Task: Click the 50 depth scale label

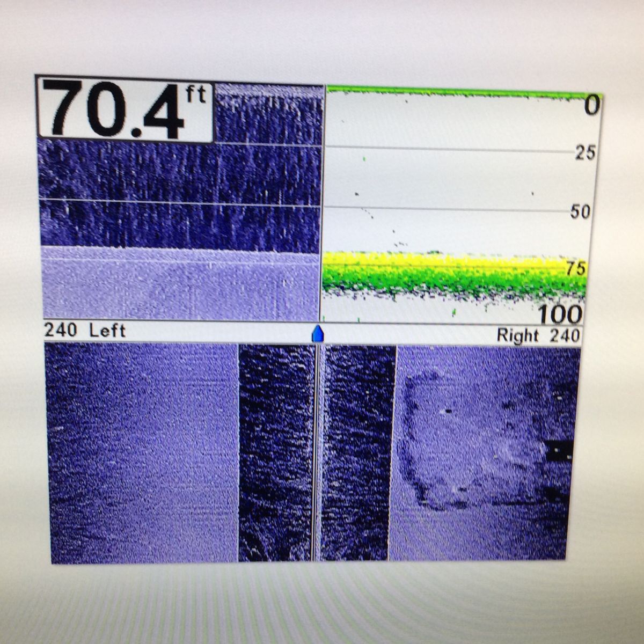Action: pos(580,212)
